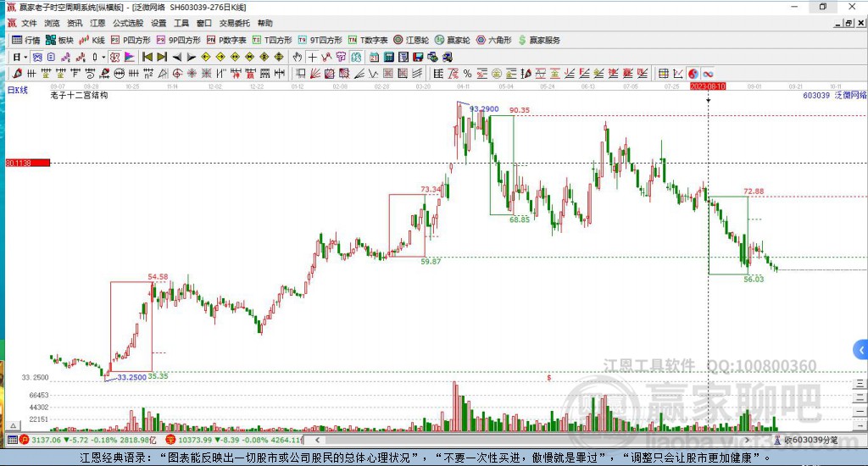Open the P四方形 tool
The image size is (868, 466).
[131, 40]
